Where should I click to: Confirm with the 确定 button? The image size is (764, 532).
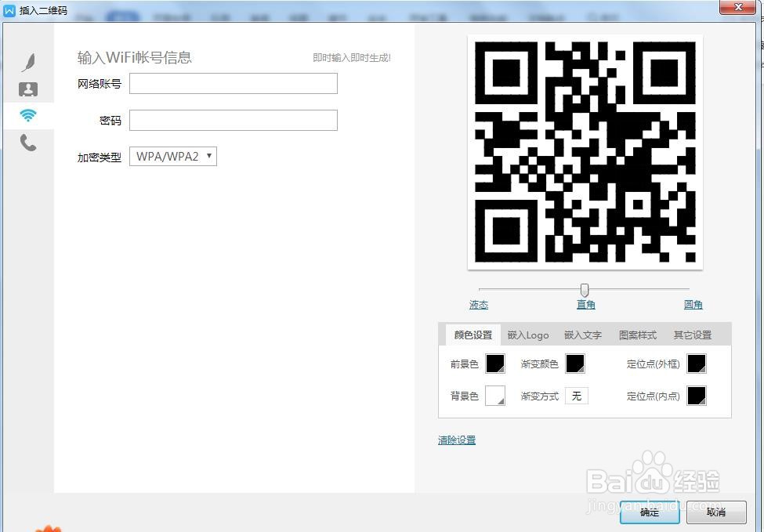tap(650, 512)
